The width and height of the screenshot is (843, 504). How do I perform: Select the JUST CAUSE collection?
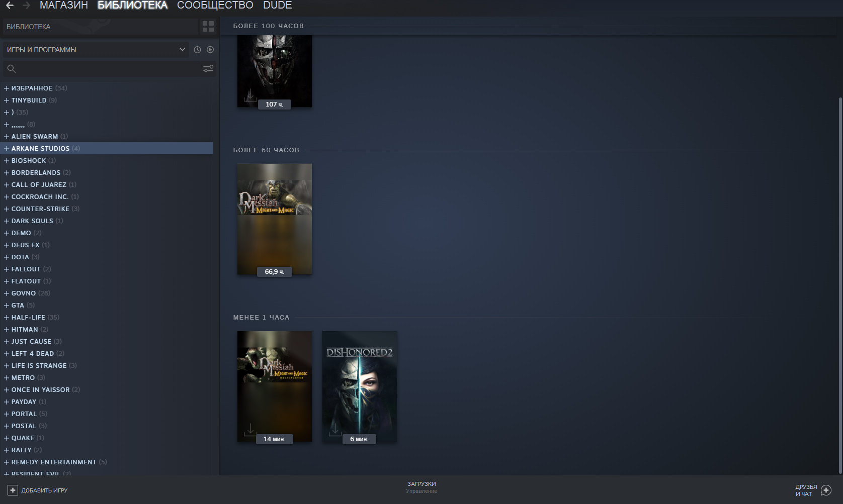[x=107, y=342]
